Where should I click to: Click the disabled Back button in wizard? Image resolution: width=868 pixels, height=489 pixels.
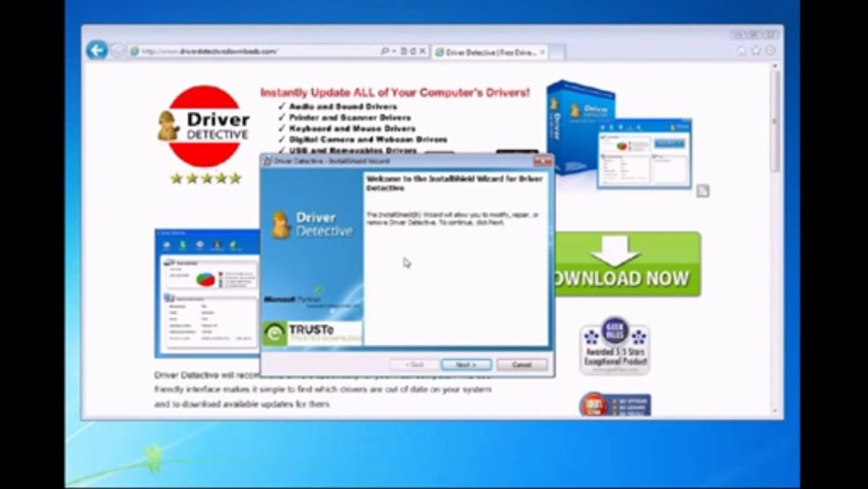415,365
